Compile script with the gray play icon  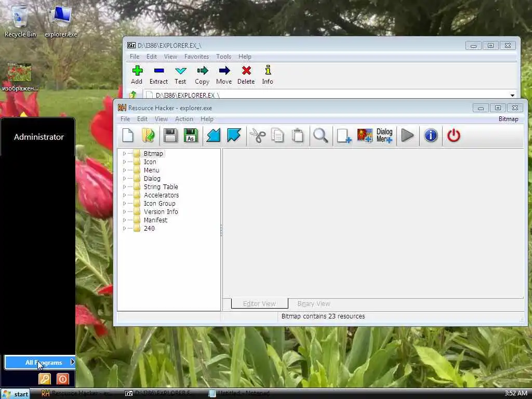coord(407,136)
